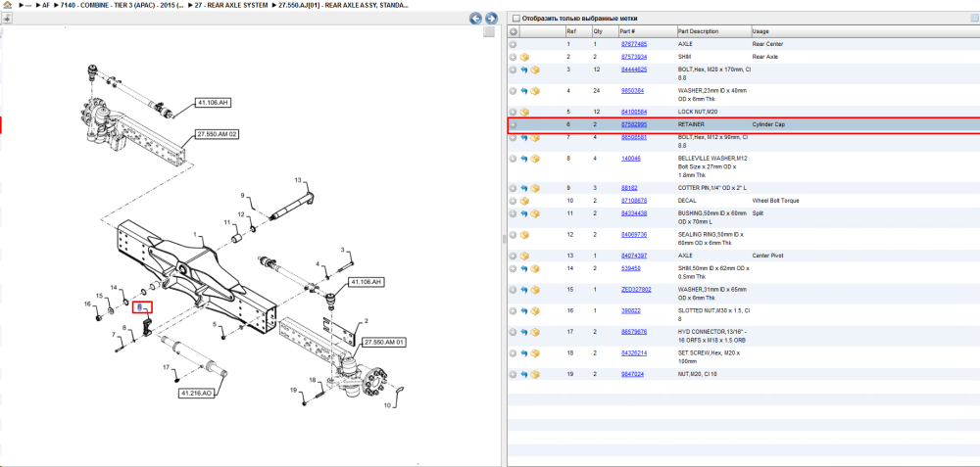Expand the collapsed '...' breadcrumb level
The image size is (980, 467).
(x=27, y=4)
